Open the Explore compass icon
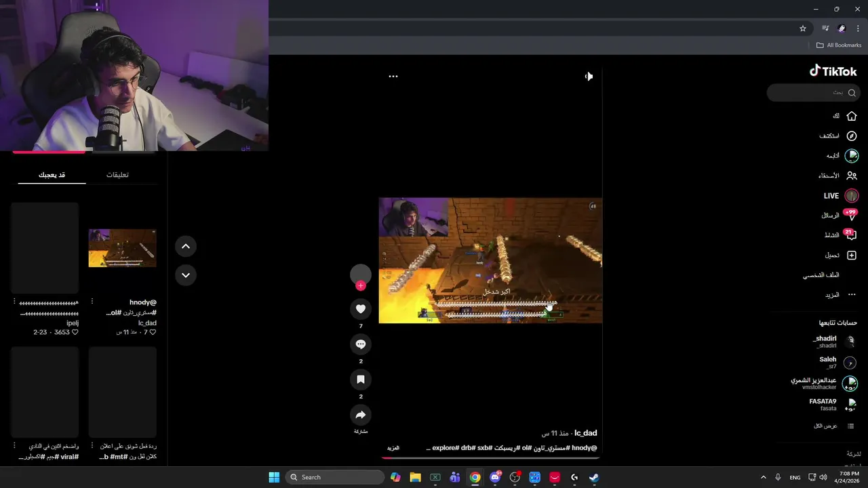 point(852,136)
